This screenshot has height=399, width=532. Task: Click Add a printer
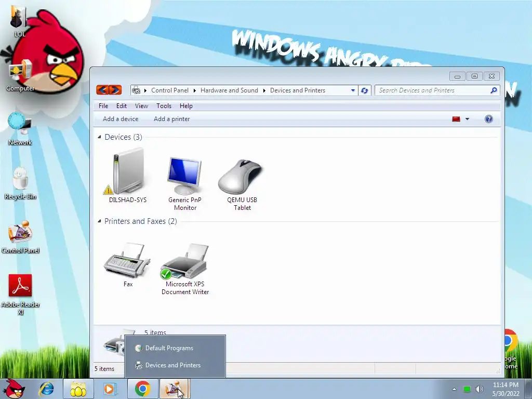tap(171, 119)
